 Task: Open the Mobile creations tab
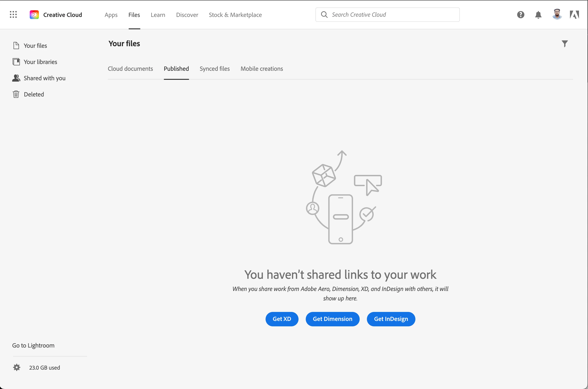pyautogui.click(x=262, y=69)
